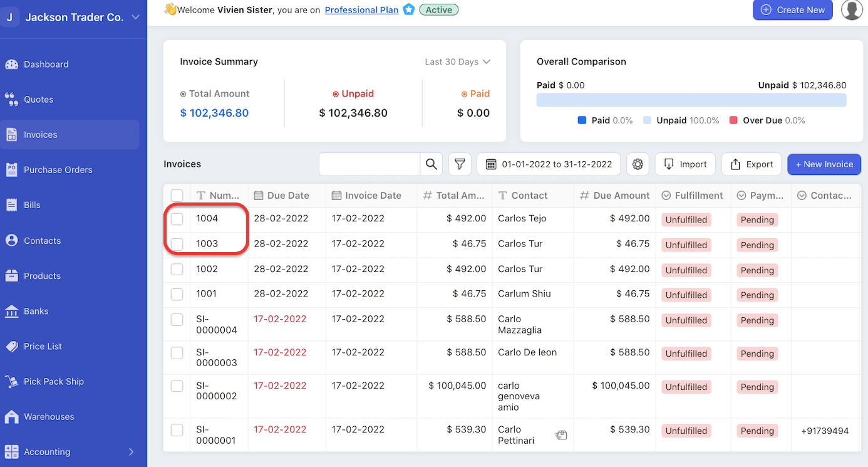This screenshot has height=467, width=868.
Task: Click the blue Paid legend swatch
Action: coord(582,120)
